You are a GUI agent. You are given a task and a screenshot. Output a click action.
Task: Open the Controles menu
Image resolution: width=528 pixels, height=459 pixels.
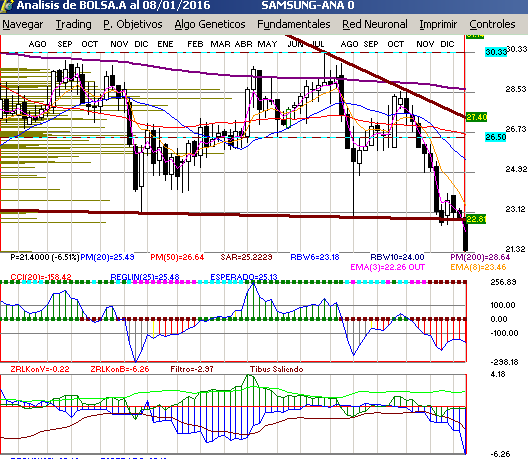click(492, 25)
